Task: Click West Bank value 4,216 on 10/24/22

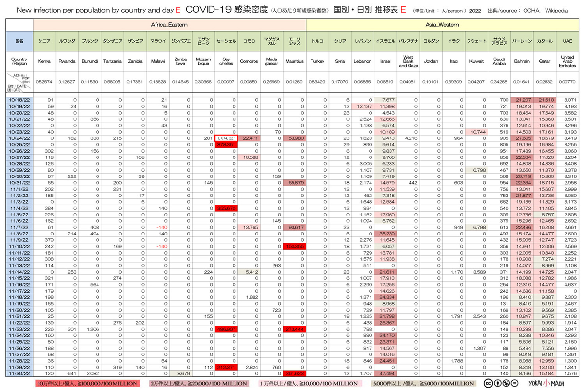Action: point(408,138)
